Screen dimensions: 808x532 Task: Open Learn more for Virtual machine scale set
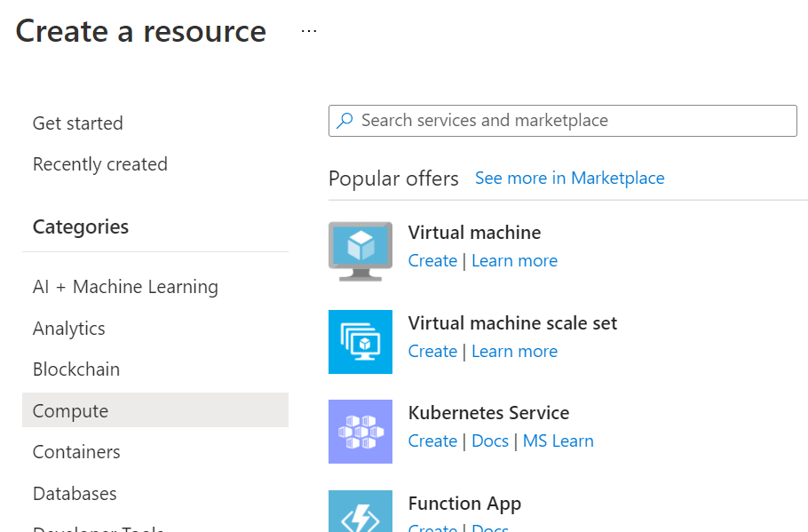514,352
